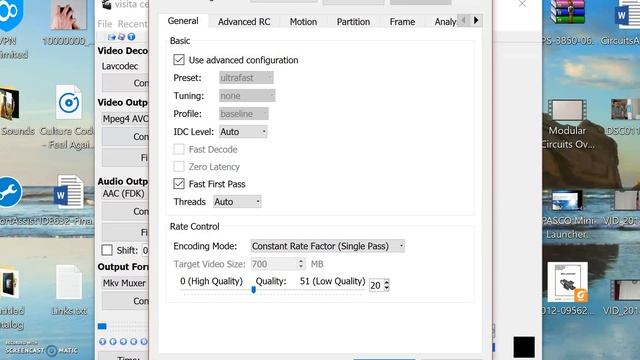Click the tab bar left scroll arrow

coord(463,20)
